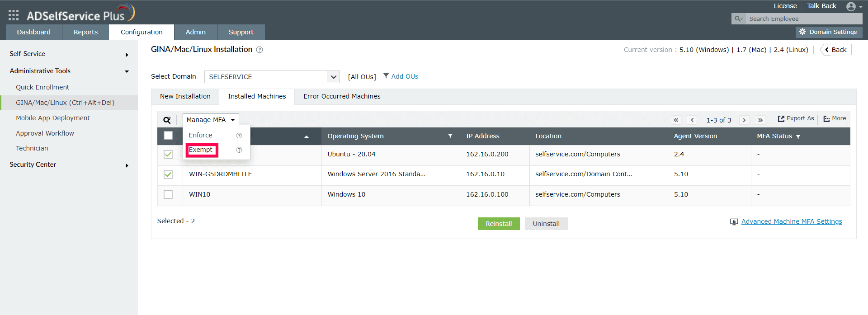Click help icon next to Enforce
The width and height of the screenshot is (868, 315).
(239, 136)
